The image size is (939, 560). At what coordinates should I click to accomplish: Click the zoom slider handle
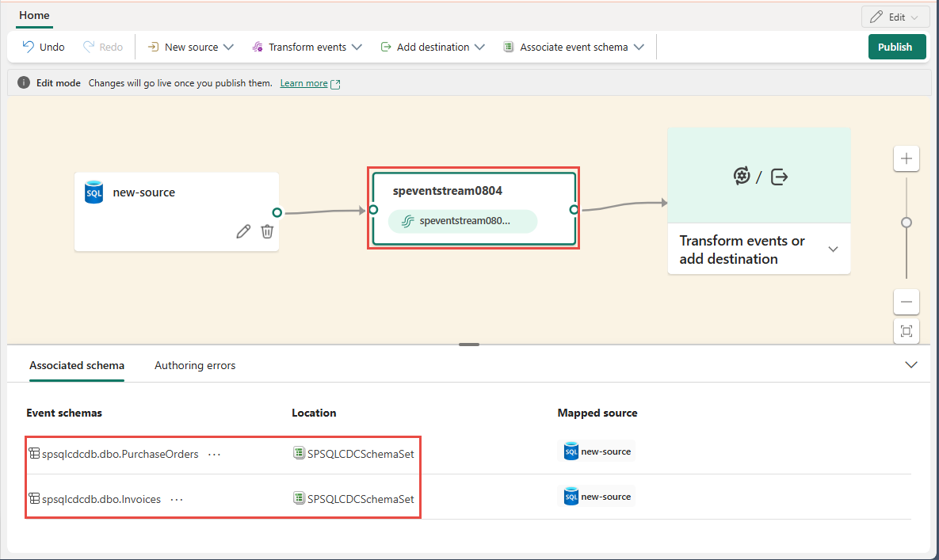tap(907, 223)
